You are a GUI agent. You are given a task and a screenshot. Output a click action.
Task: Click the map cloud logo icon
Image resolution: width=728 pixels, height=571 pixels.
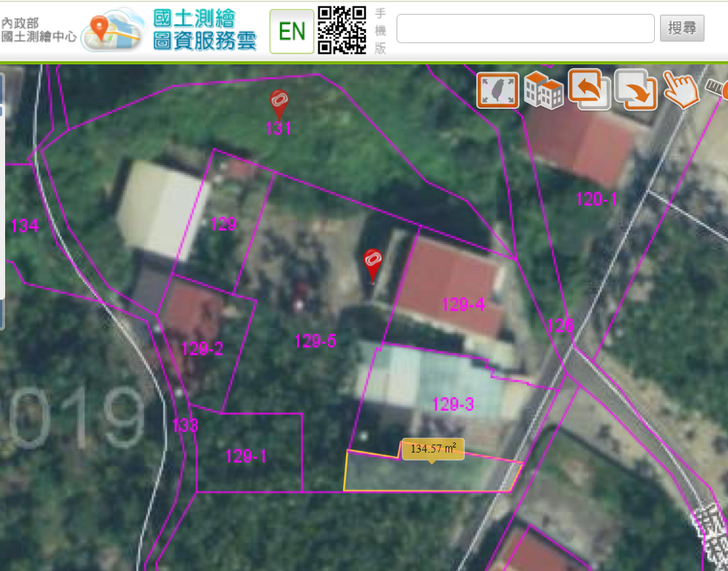coord(113,30)
